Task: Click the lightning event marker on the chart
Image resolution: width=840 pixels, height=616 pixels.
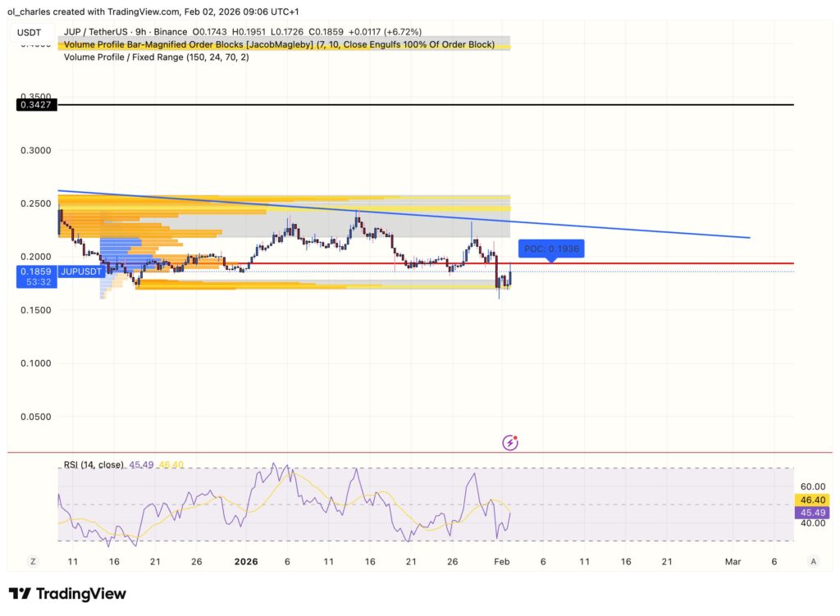Action: click(510, 442)
